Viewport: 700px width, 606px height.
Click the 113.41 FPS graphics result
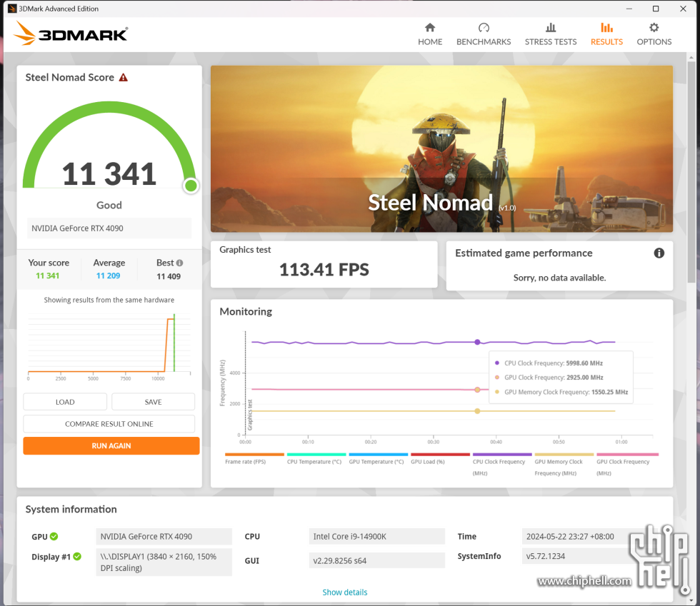tap(324, 270)
